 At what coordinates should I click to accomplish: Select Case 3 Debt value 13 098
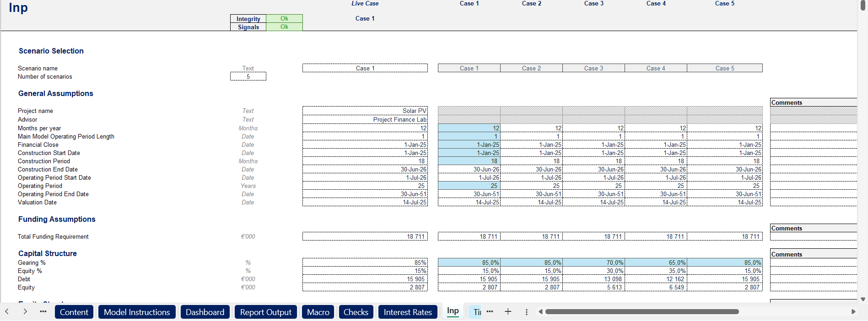pos(593,279)
